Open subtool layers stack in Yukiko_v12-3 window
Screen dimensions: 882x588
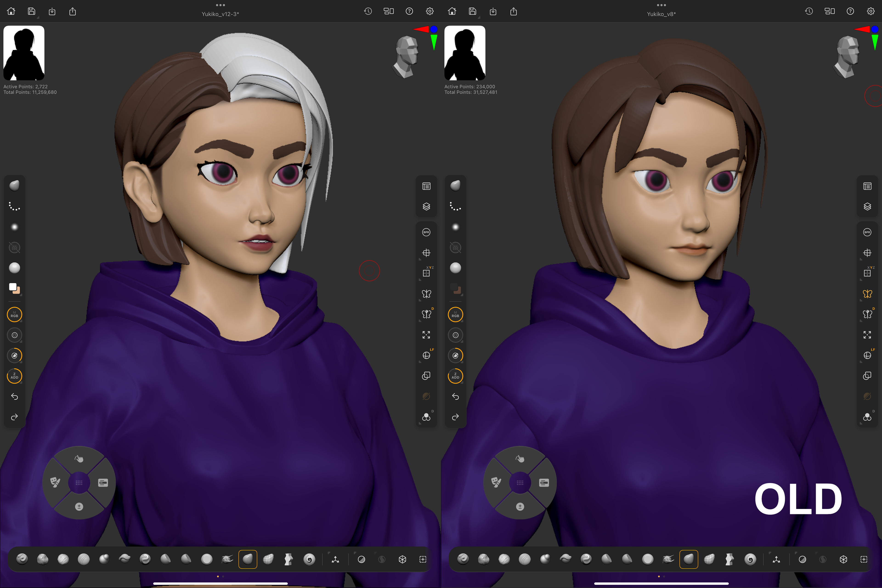(x=426, y=207)
